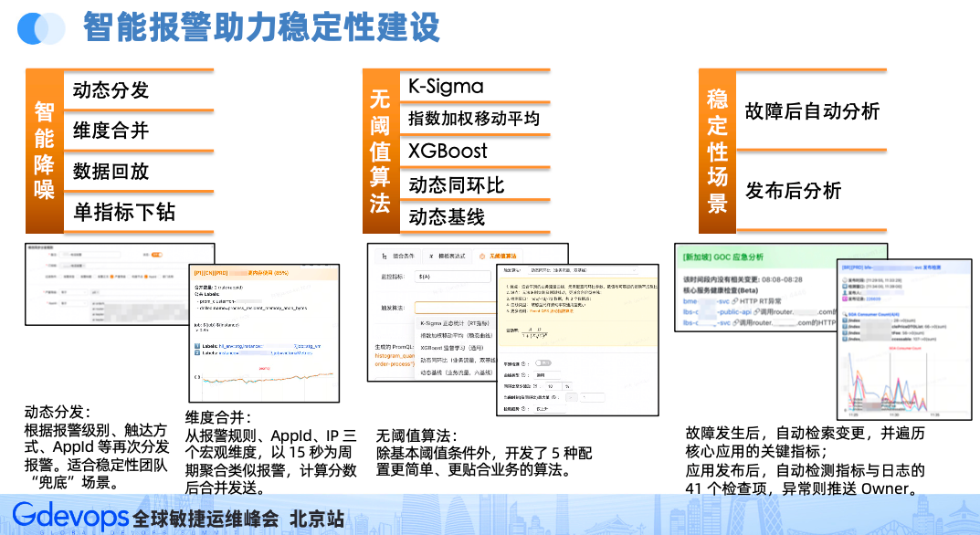Select the orange 无阈值算法 tab

tap(498, 257)
